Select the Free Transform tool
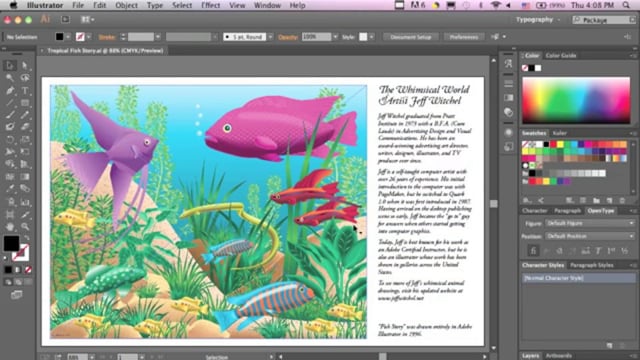 25,151
